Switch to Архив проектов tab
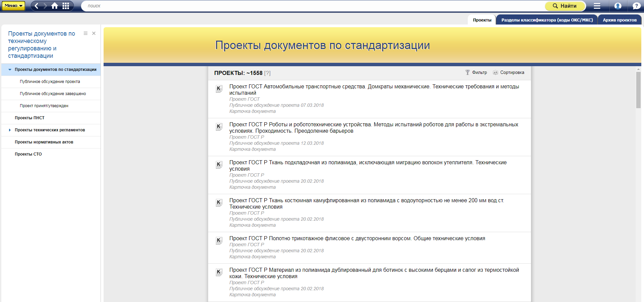 [x=619, y=20]
